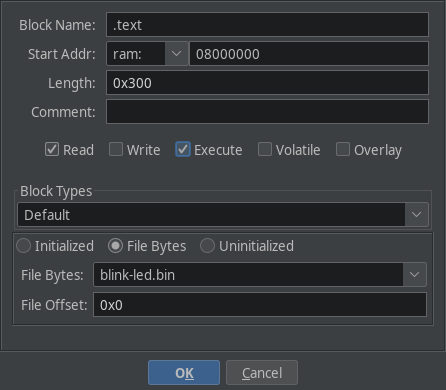Click the File Offset field showing 0x0

[260, 305]
